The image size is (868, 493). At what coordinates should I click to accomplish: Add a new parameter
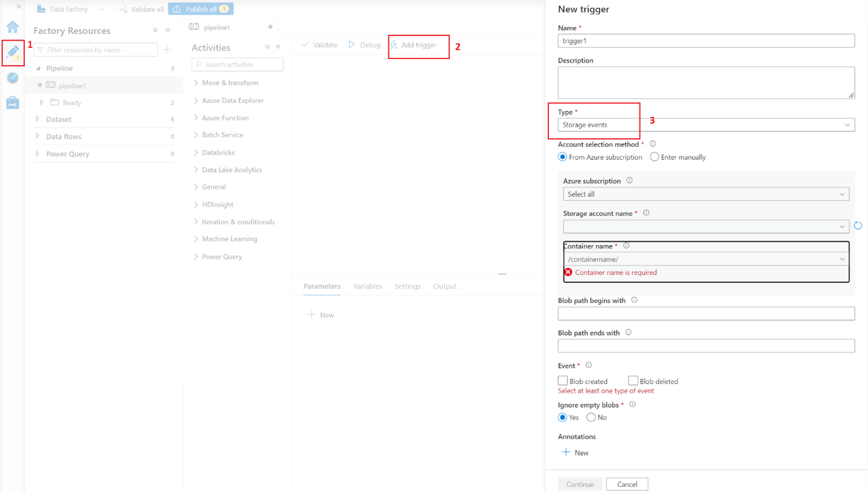[320, 315]
